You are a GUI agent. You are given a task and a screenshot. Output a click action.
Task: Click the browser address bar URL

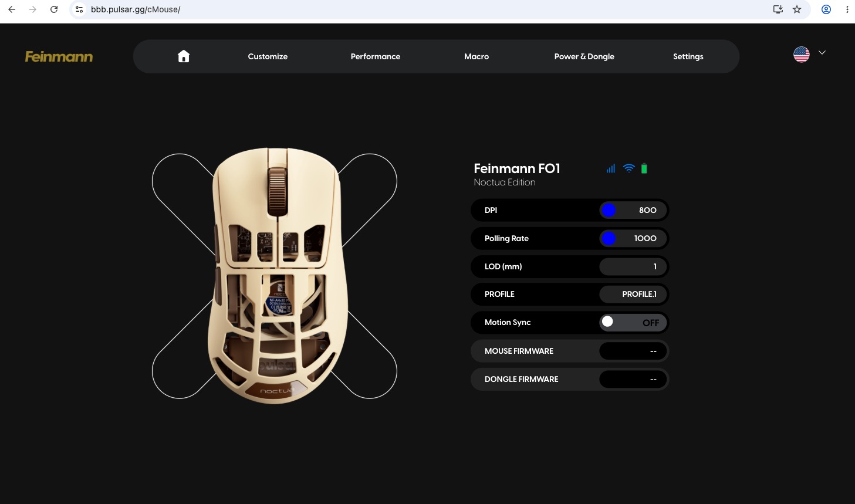click(x=136, y=9)
